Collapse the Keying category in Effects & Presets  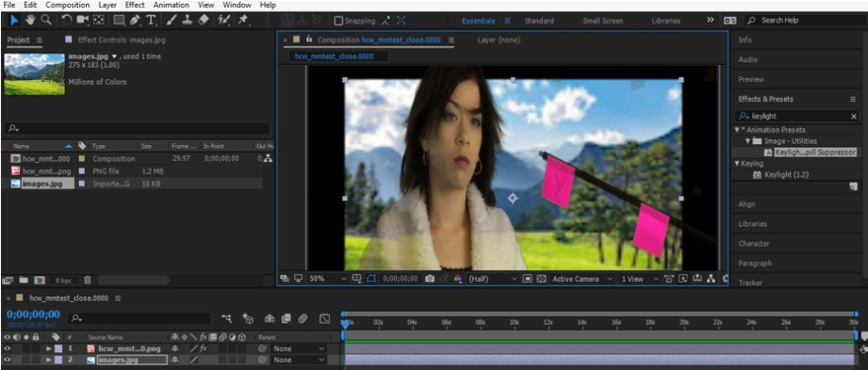[737, 164]
